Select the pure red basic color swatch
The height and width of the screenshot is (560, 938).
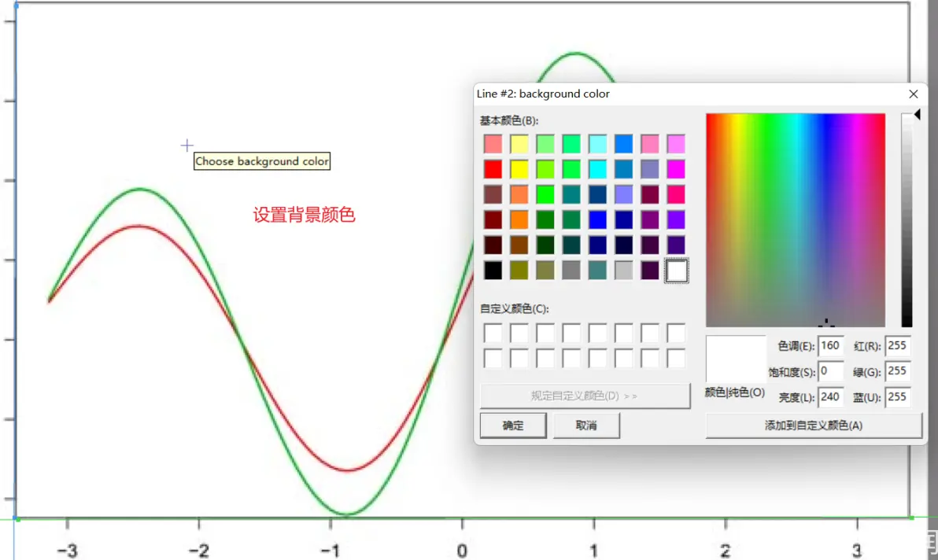pyautogui.click(x=493, y=169)
